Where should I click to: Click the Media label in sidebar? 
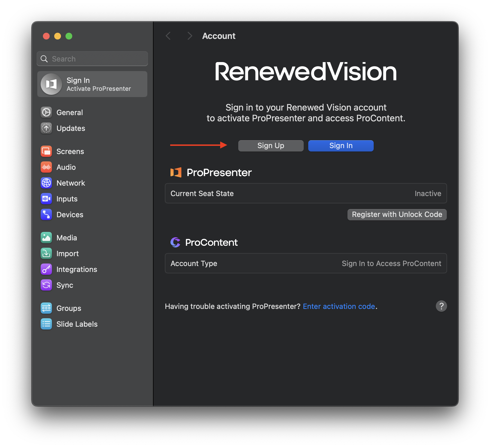[67, 238]
